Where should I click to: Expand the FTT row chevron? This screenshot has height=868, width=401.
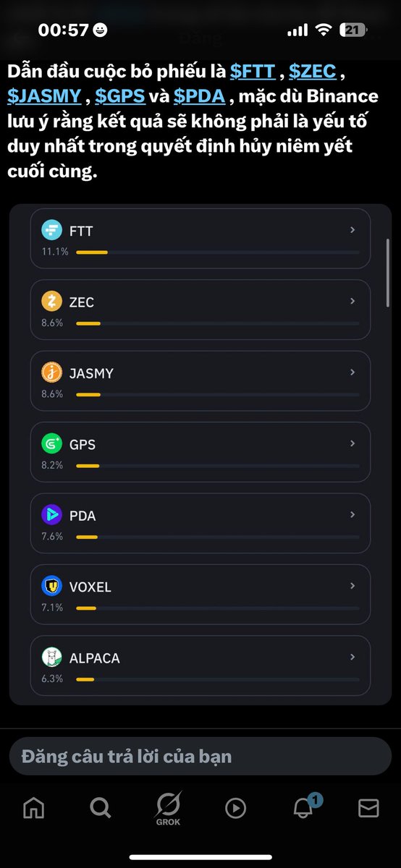(353, 230)
